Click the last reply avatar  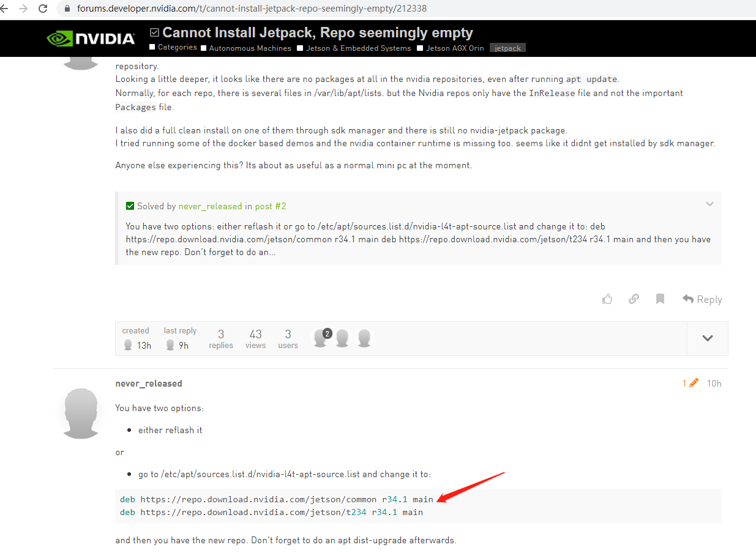click(x=170, y=345)
